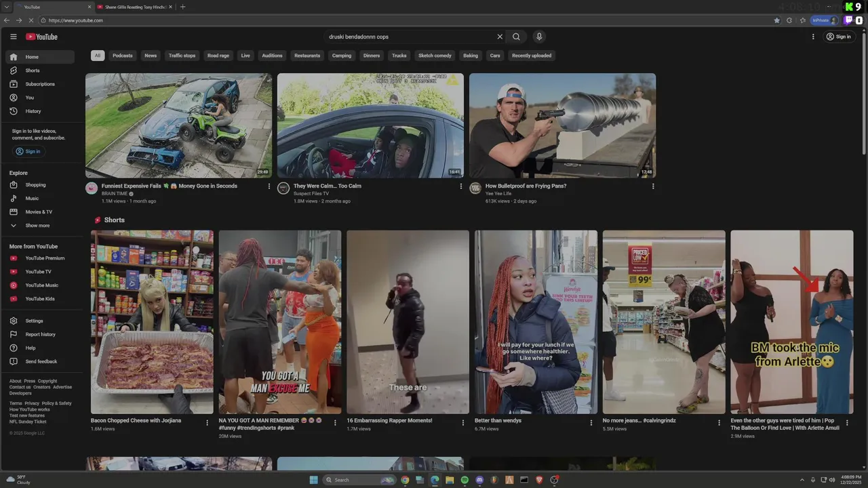868x488 pixels.
Task: Open Movies & TV under Explore
Action: tap(40, 212)
